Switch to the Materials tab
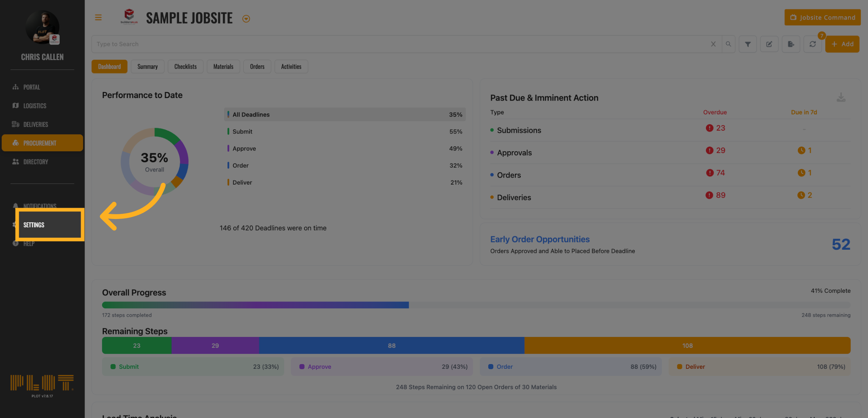 point(223,67)
